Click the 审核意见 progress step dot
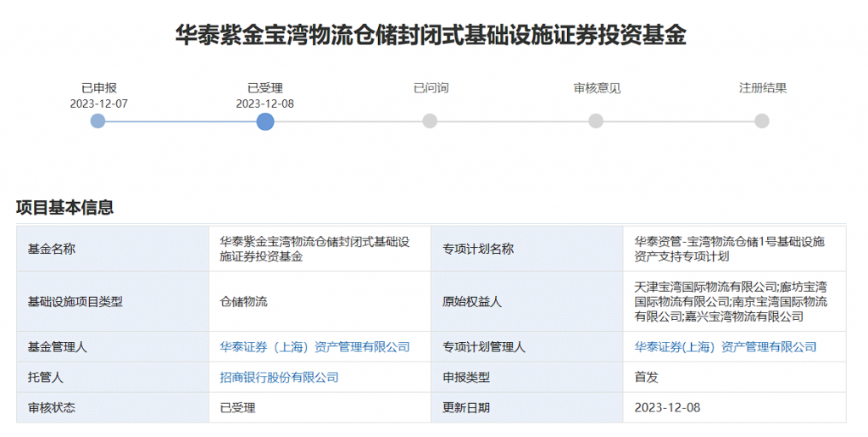Viewport: 868px width, 437px height. (x=596, y=120)
